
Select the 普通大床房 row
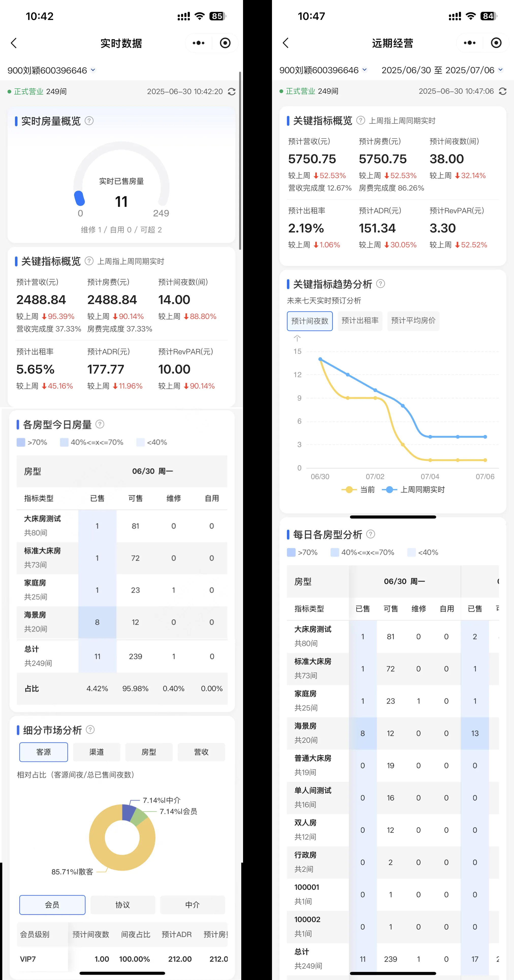[393, 765]
